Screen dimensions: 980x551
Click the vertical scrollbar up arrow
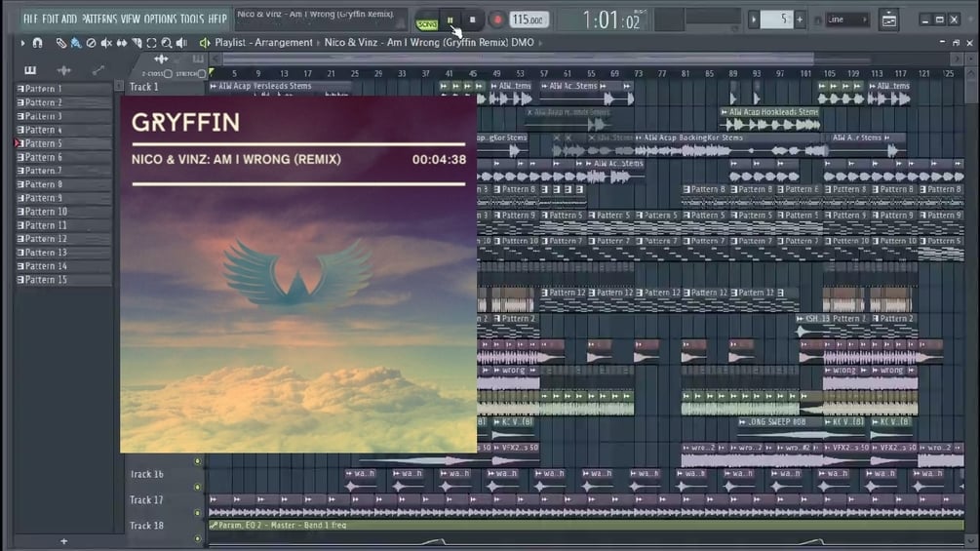[970, 74]
